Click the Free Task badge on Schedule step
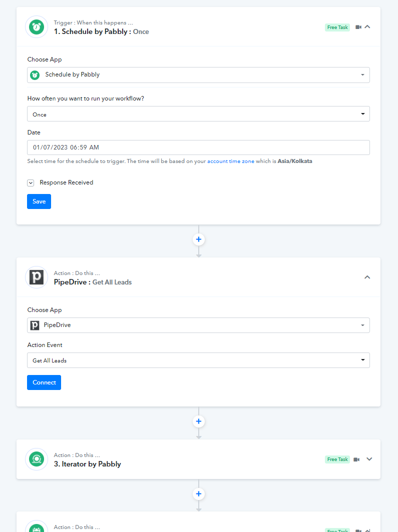This screenshot has width=398, height=532. pos(337,27)
